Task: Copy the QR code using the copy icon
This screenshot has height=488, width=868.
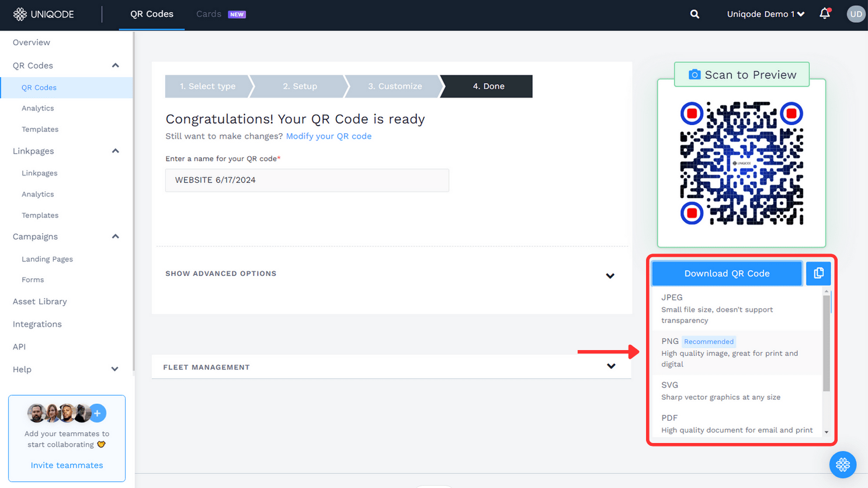Action: click(818, 273)
